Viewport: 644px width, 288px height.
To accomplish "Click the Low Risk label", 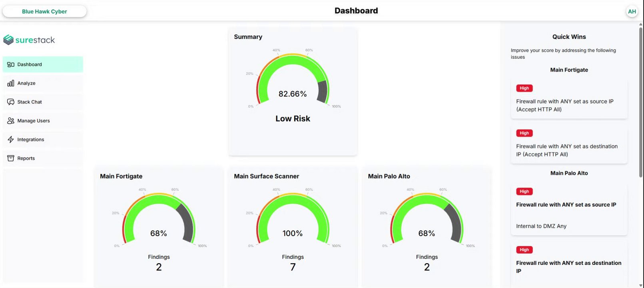I will (x=293, y=119).
